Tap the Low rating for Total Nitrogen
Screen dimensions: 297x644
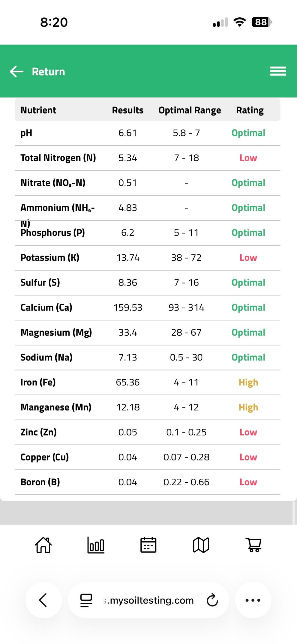point(248,158)
